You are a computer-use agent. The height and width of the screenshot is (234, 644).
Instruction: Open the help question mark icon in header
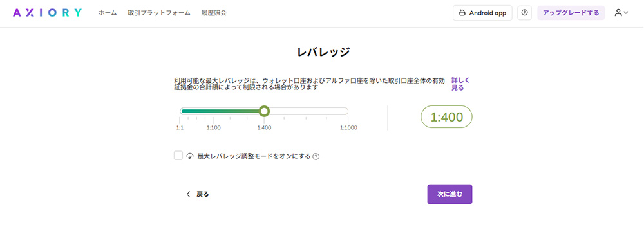click(x=524, y=13)
